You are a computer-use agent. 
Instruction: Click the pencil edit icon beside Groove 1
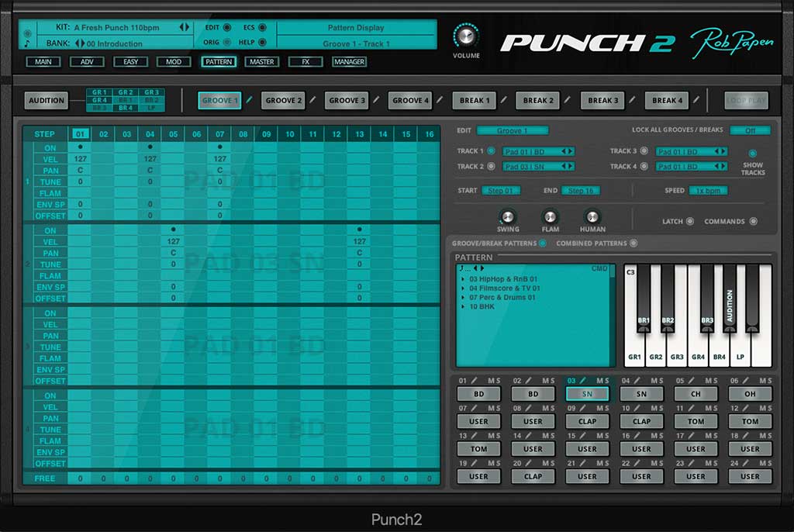249,100
